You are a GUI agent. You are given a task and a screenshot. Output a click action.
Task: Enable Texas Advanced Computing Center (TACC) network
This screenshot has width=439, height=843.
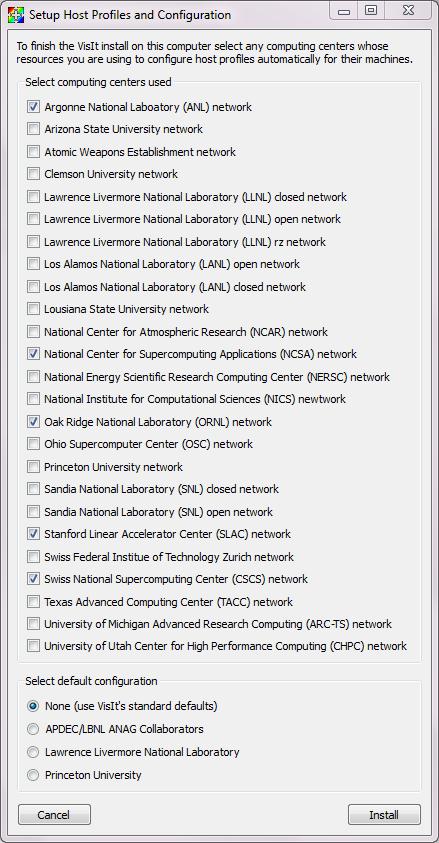(x=34, y=602)
